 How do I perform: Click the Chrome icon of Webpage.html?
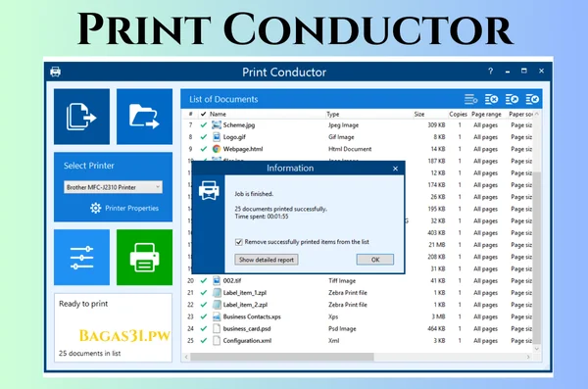click(217, 149)
